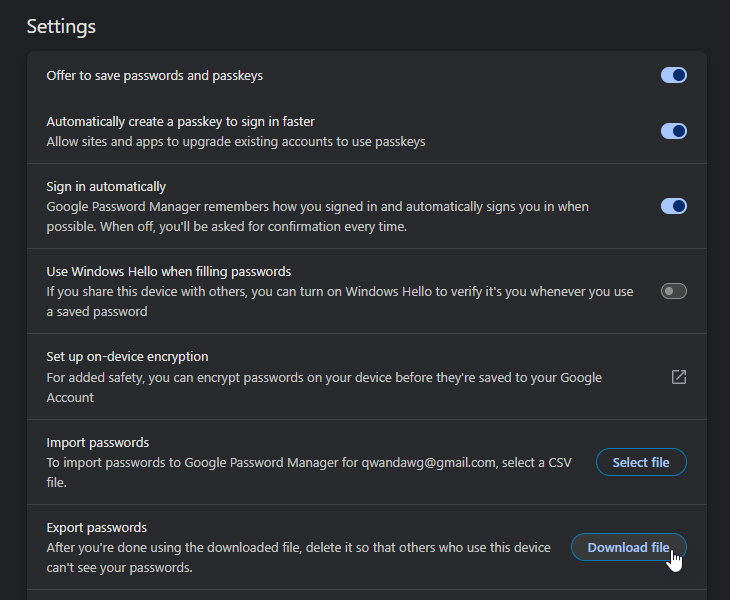Click the 'Export passwords' row title

pos(97,527)
